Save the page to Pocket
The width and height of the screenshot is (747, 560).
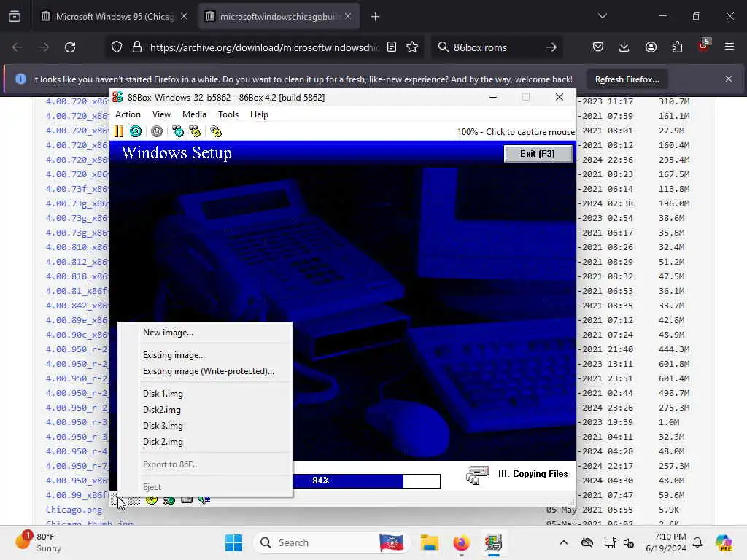(x=598, y=47)
